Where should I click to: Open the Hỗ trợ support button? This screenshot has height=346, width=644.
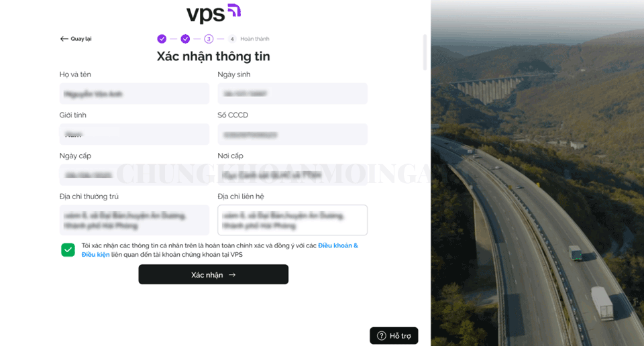[x=394, y=336]
